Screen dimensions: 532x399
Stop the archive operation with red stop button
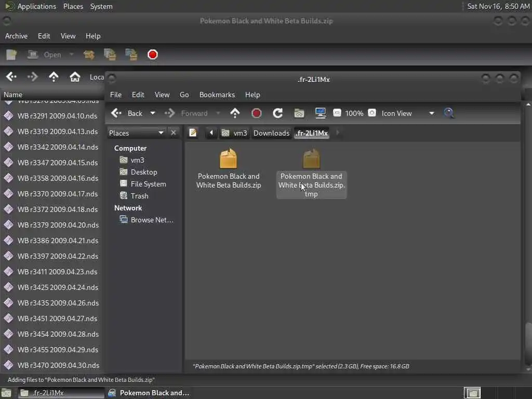152,55
